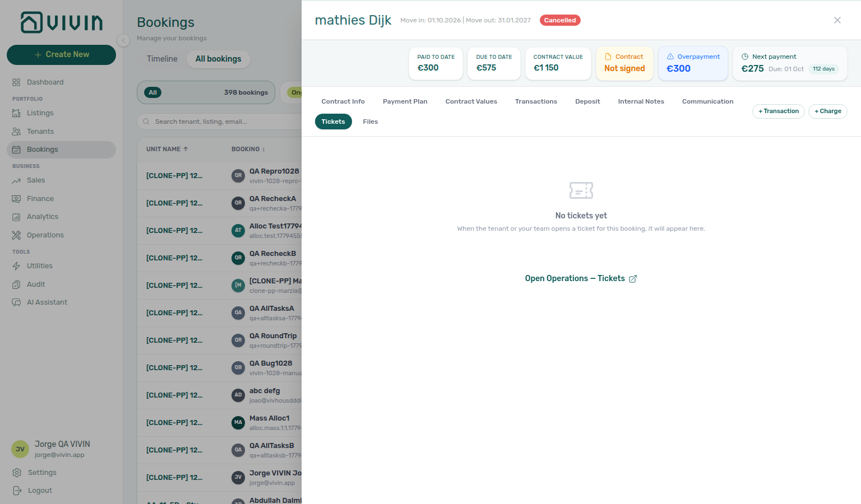Close the mathies Dijk booking panel
861x504 pixels.
point(837,20)
